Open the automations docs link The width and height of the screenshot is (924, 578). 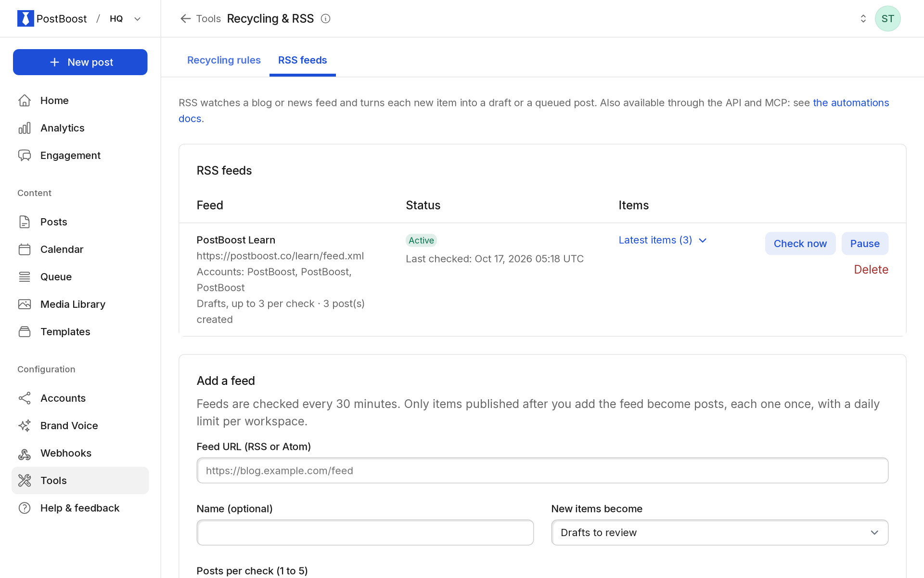[x=850, y=103]
